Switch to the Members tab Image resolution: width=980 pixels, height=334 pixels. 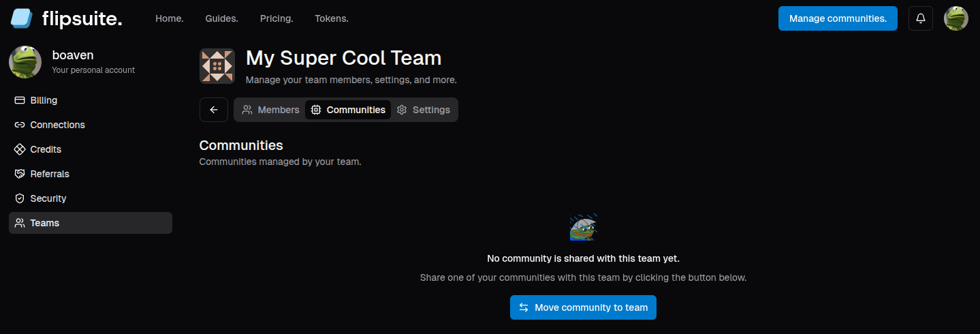pos(270,110)
